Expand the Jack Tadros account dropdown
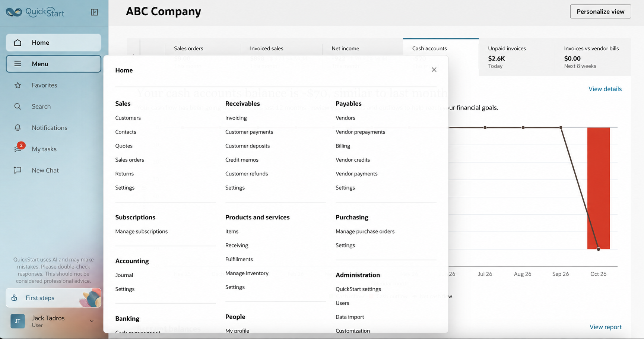Screen dimensions: 644x339 [92, 321]
